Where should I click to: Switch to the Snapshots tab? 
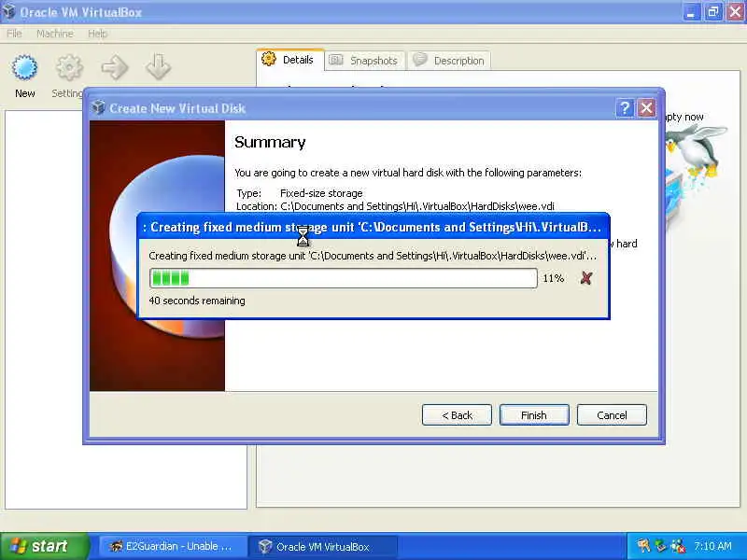365,61
